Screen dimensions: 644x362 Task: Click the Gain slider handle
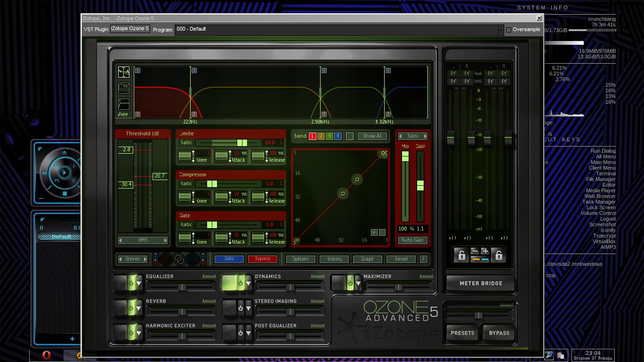420,186
